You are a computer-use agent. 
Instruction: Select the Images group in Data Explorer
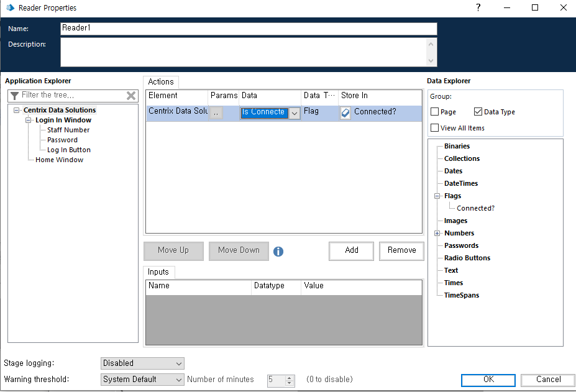(x=455, y=221)
